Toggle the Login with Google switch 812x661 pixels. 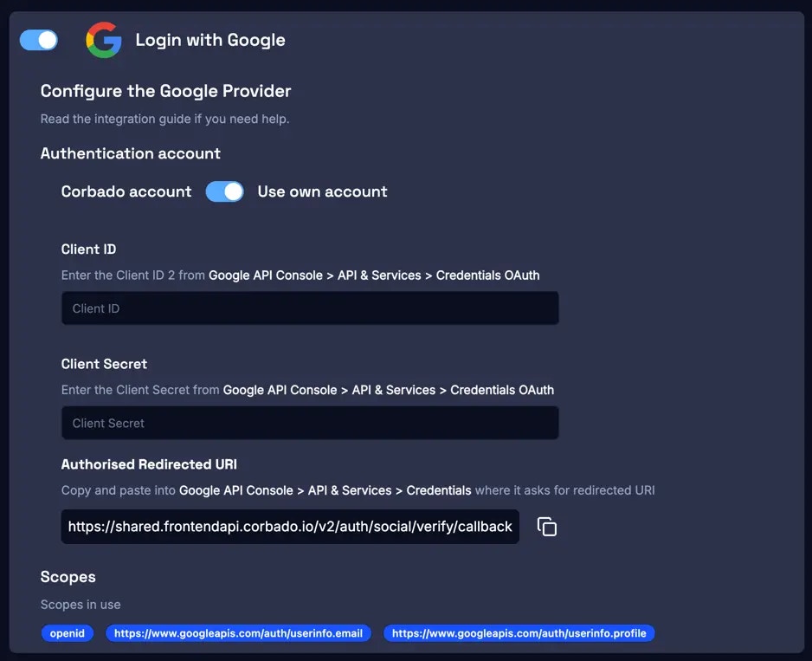pos(39,40)
